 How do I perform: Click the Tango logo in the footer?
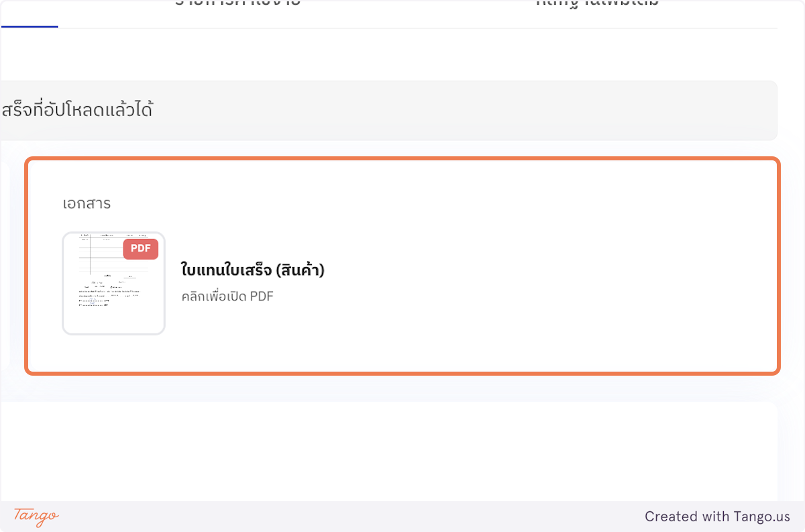click(35, 517)
